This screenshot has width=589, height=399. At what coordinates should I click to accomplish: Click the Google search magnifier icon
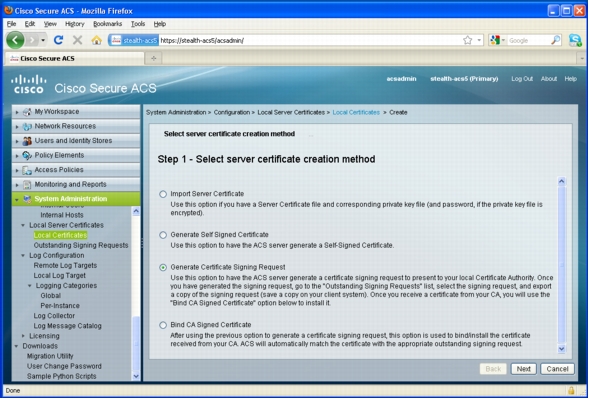point(555,40)
